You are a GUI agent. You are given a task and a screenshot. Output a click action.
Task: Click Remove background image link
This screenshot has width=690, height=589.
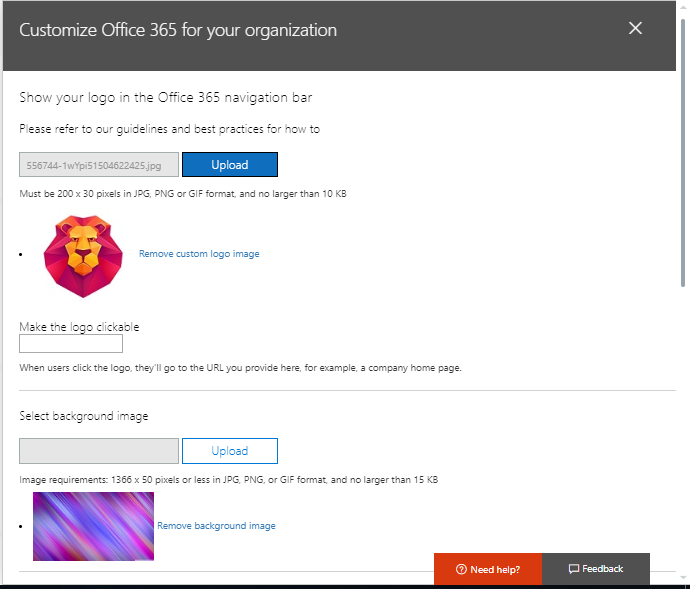(x=216, y=526)
